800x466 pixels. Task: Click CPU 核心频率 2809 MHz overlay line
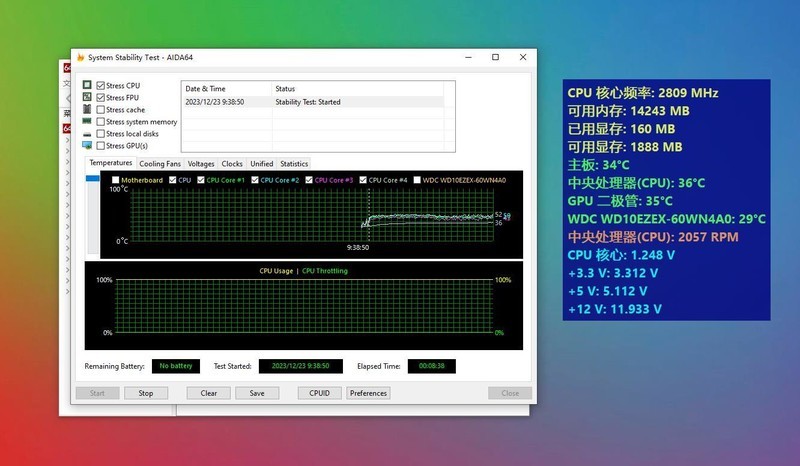click(x=643, y=93)
